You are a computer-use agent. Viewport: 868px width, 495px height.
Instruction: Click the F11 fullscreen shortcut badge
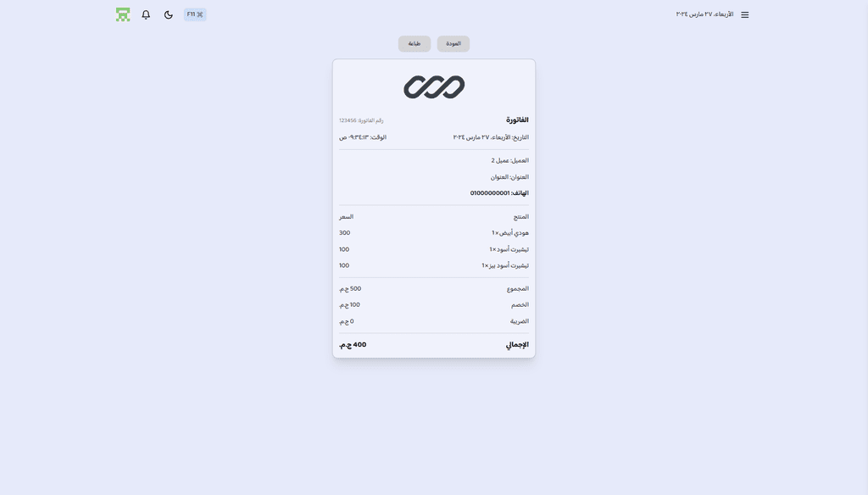195,14
